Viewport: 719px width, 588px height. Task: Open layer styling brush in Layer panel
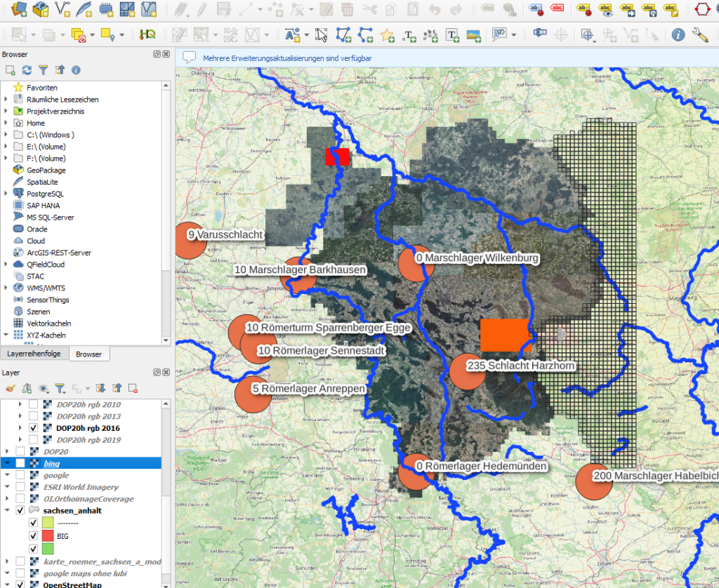pyautogui.click(x=10, y=388)
